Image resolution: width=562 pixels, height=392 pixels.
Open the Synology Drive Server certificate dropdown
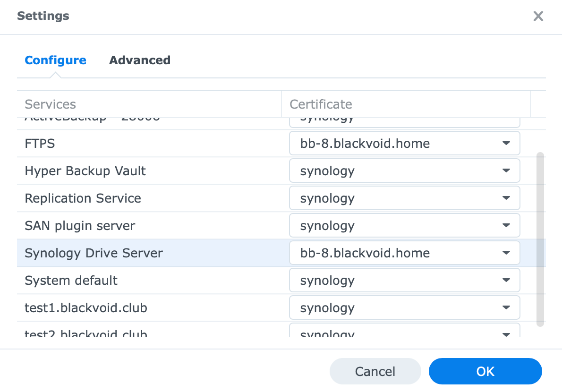click(405, 253)
